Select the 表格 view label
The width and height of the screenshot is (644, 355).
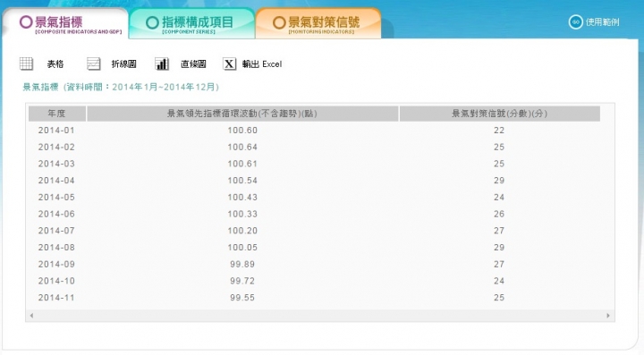(55, 64)
